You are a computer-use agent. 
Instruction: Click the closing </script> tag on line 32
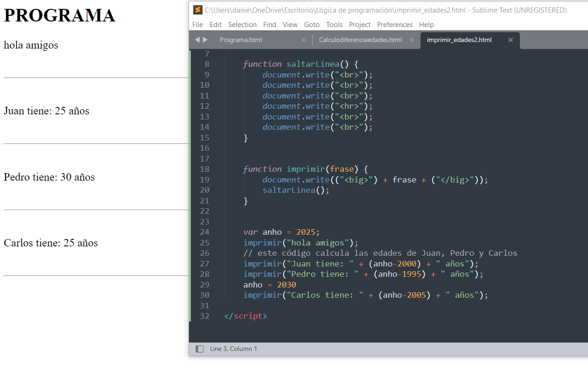coord(245,316)
